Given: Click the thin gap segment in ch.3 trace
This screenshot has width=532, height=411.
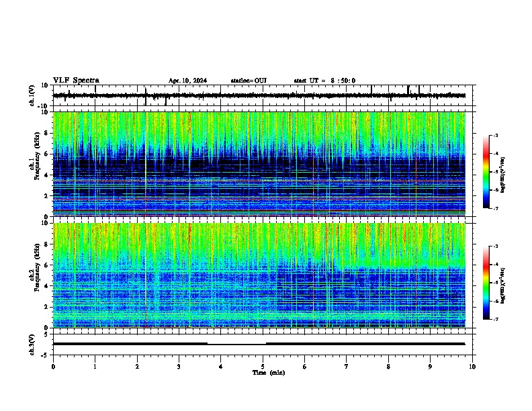Looking at the screenshot, I should tap(237, 345).
